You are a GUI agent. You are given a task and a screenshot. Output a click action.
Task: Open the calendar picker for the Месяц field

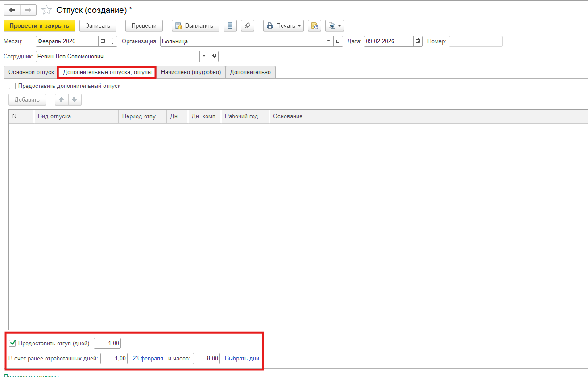pyautogui.click(x=103, y=41)
